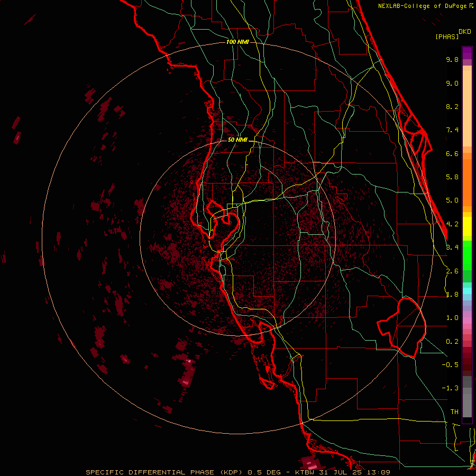Click the KTBW 31 JUL 25 13:09 timestamp
This screenshot has height=476, width=476.
point(342,472)
